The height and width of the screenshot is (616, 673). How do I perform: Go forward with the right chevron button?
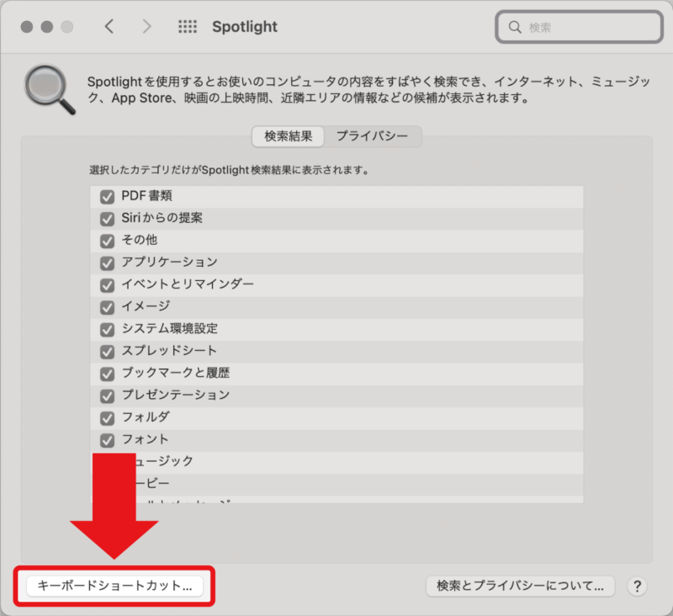click(146, 27)
